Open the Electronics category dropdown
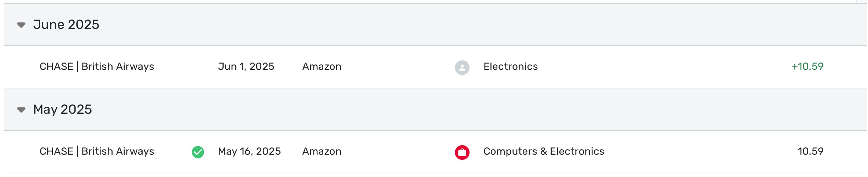Screen dimensions: 868x177 point(511,67)
